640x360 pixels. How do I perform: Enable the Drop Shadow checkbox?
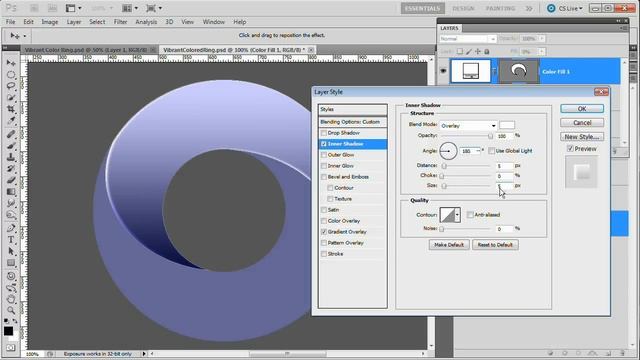324,133
